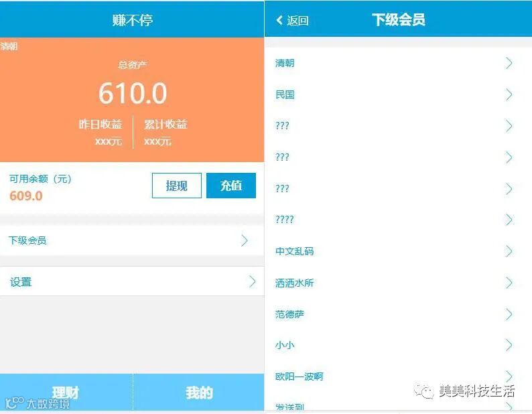Select the 清朝 member name

click(x=285, y=63)
